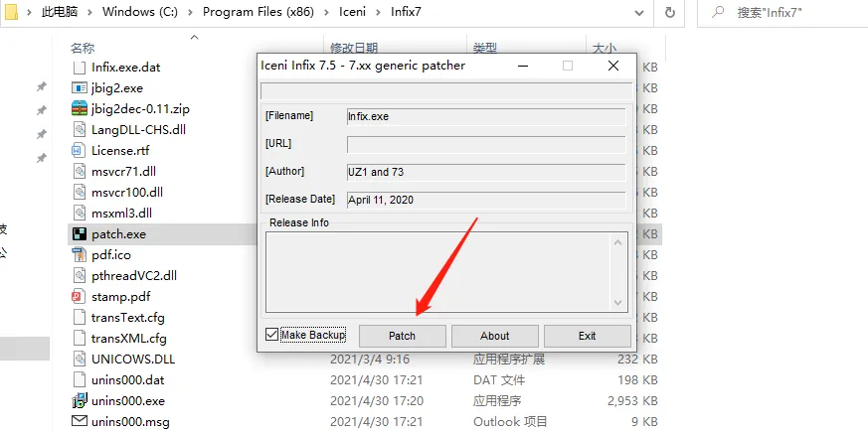The width and height of the screenshot is (868, 435).
Task: Click the transText.cfg file icon
Action: point(80,318)
